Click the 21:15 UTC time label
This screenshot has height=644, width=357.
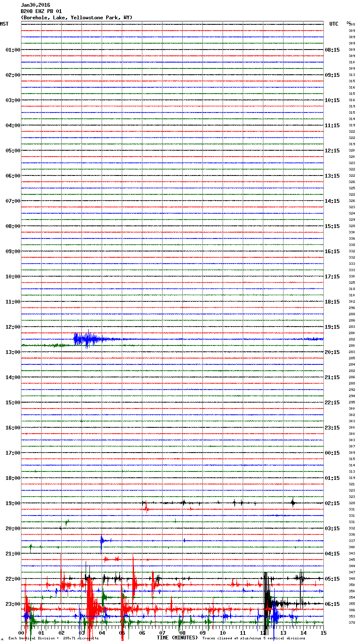[x=332, y=377]
